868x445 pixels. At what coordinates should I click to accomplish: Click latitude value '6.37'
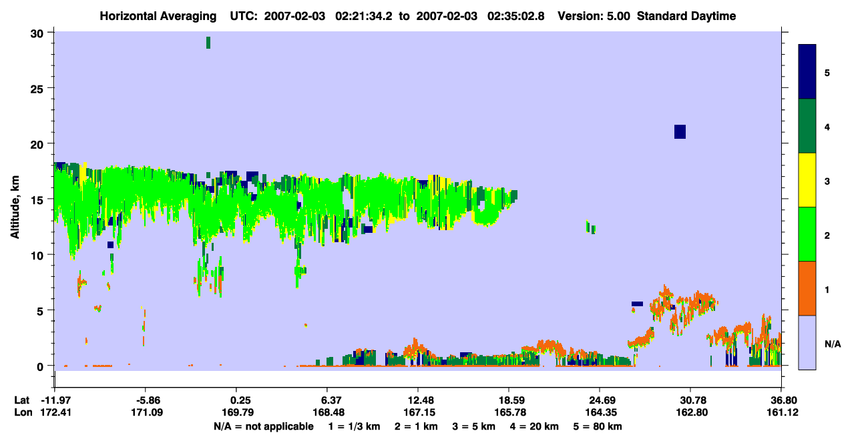(x=332, y=400)
